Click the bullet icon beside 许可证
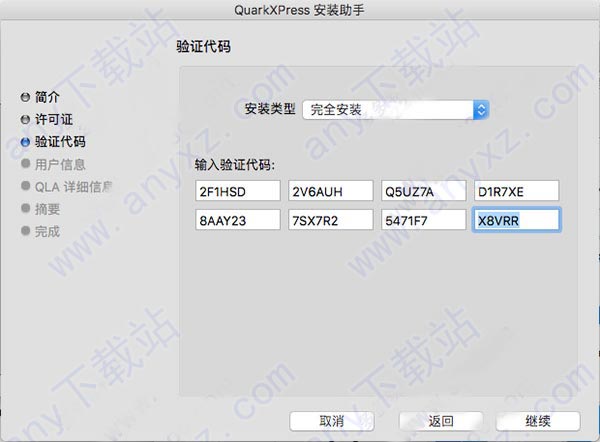600x442 pixels. click(25, 119)
